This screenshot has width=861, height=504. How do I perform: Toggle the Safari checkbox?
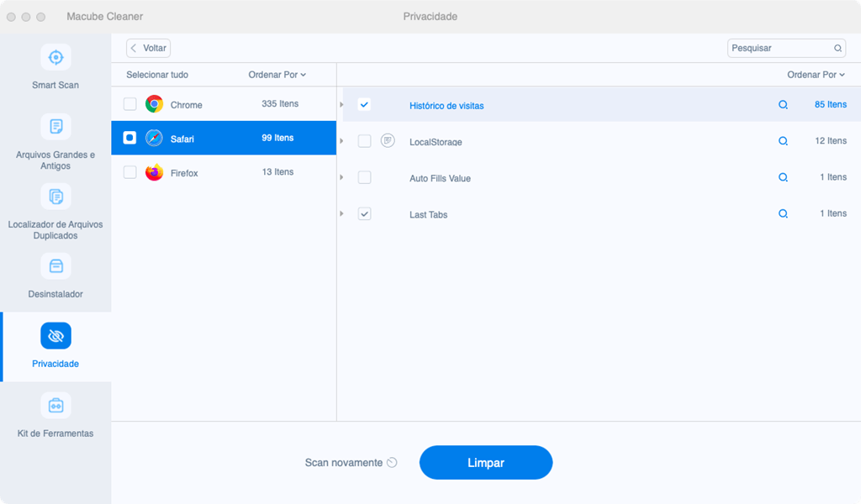pos(129,138)
